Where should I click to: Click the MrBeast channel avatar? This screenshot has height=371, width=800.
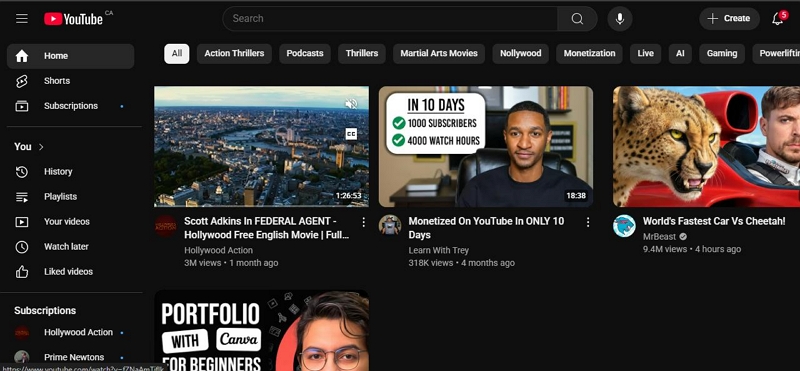click(624, 226)
